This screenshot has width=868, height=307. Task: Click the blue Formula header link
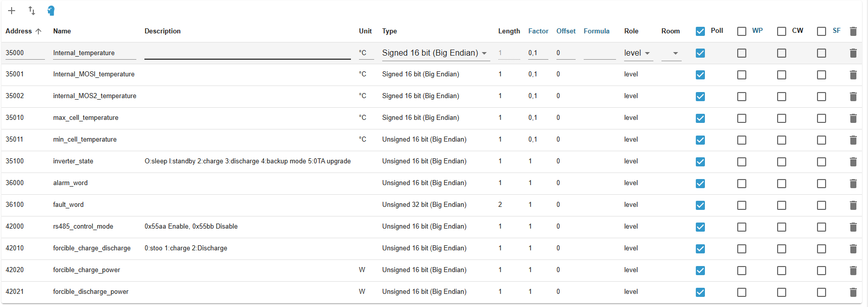click(596, 31)
